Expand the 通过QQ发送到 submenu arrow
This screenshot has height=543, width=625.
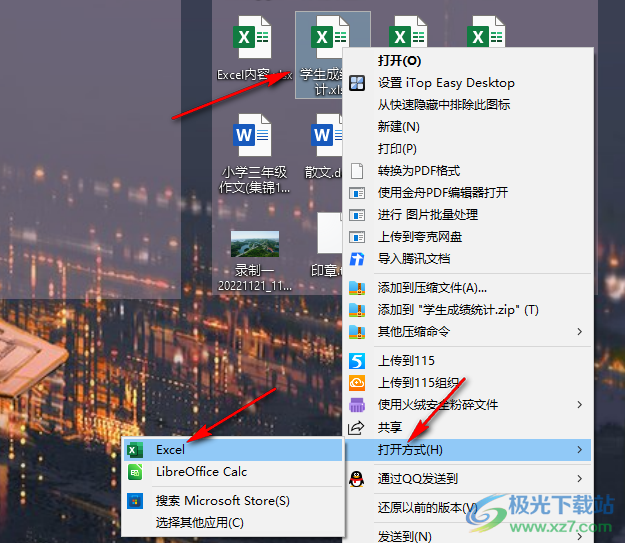click(580, 478)
